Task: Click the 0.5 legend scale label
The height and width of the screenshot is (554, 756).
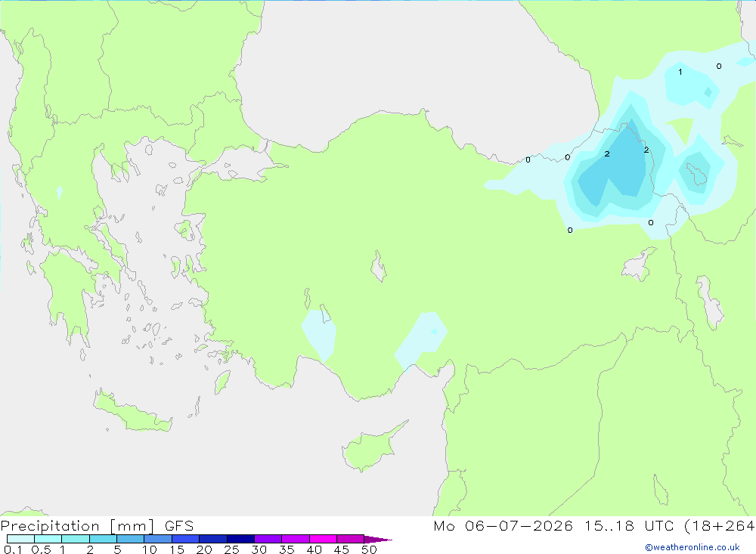Action: [x=41, y=549]
